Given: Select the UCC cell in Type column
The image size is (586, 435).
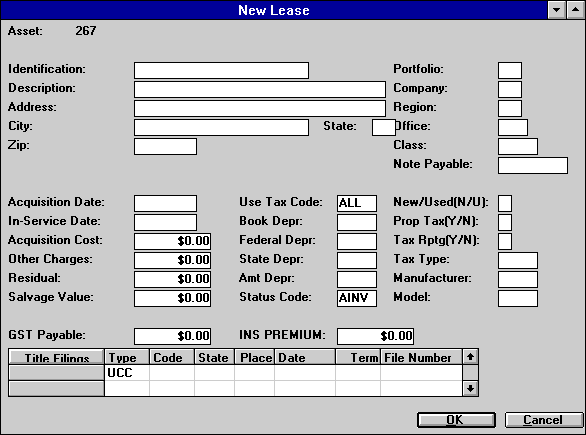Looking at the screenshot, I should pos(127,373).
